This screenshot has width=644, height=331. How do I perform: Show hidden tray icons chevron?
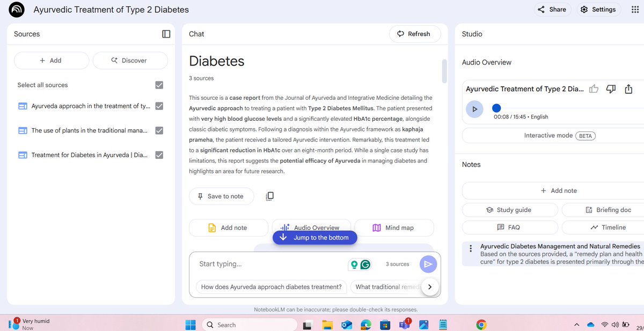pos(577,325)
